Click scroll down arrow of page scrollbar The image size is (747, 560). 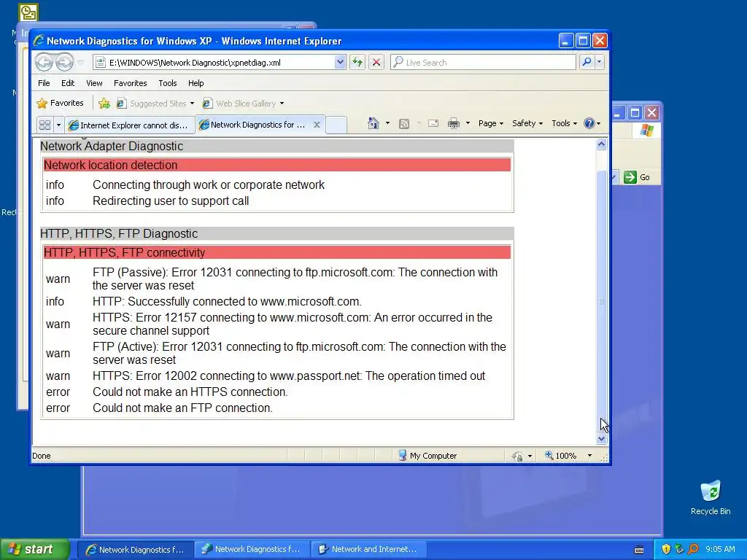(601, 438)
